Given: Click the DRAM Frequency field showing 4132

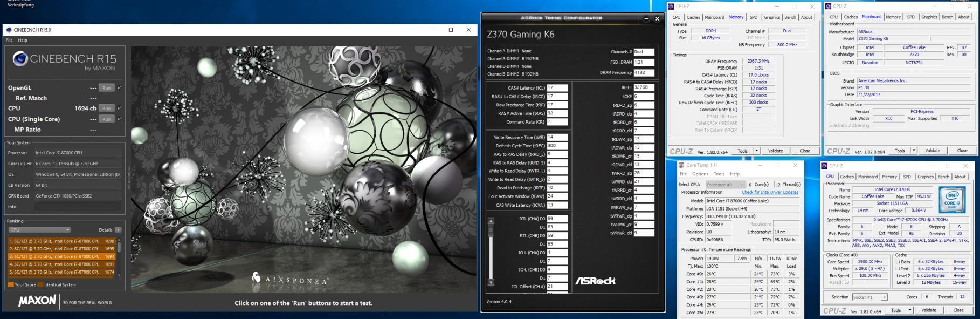Looking at the screenshot, I should coord(644,73).
